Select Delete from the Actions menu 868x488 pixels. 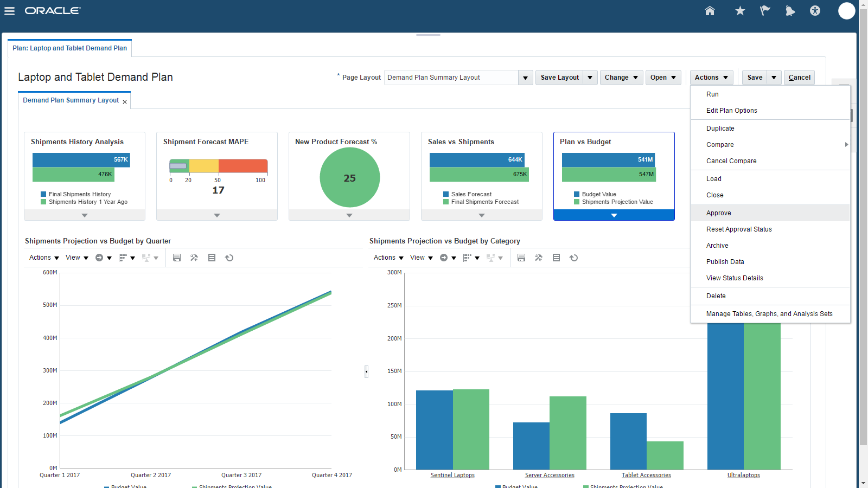(770, 296)
